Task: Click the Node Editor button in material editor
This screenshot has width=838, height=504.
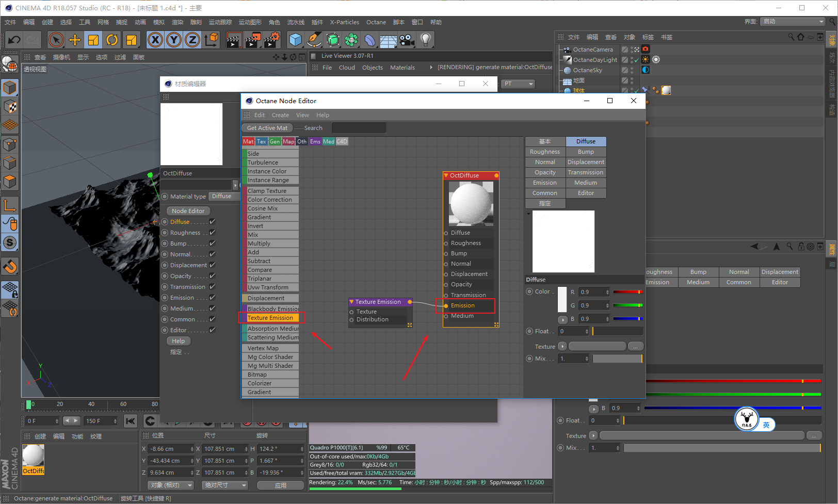Action: click(188, 211)
